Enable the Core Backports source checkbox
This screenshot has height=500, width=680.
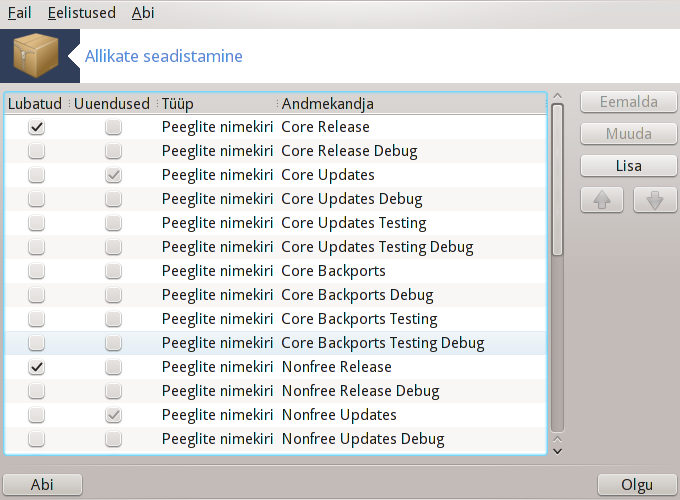(x=36, y=271)
